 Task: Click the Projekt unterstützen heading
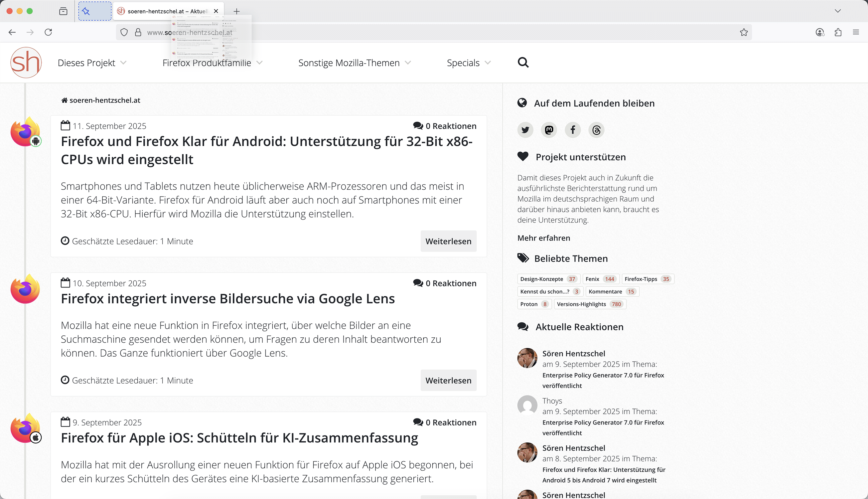point(581,157)
